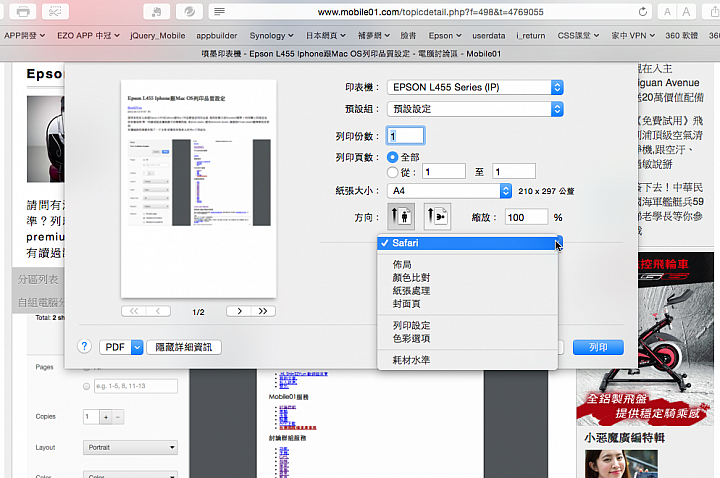Click the 從 starting page field
The height and width of the screenshot is (478, 720).
pyautogui.click(x=444, y=172)
